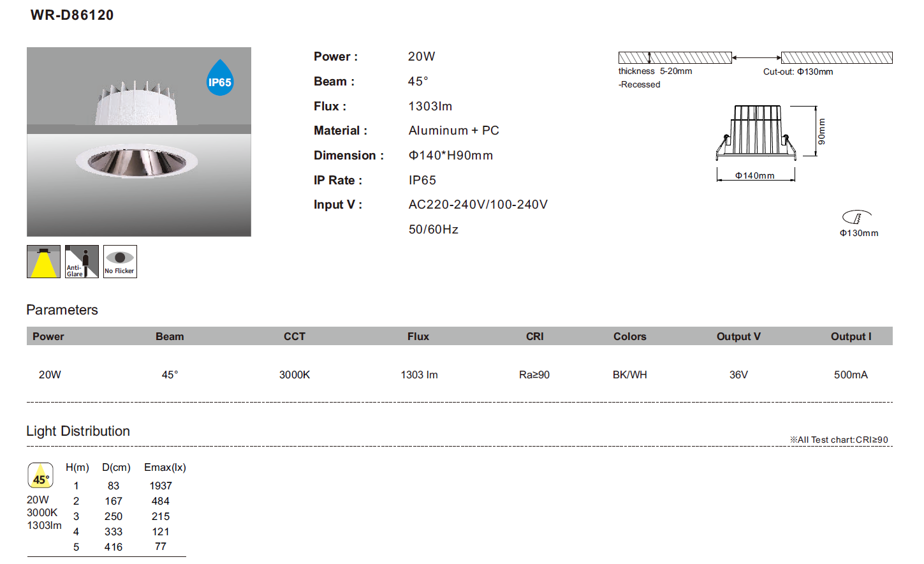Click the thickness 5-20mm label

point(655,71)
